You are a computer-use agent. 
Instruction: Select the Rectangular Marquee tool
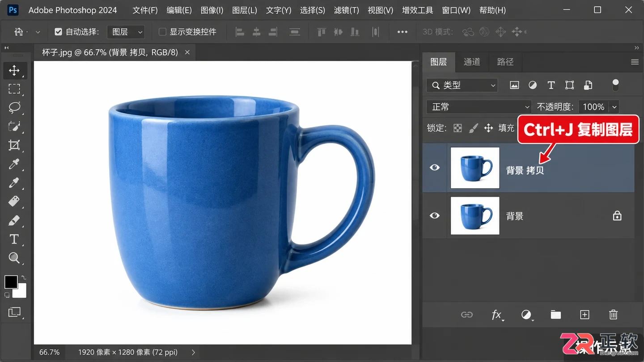(14, 89)
